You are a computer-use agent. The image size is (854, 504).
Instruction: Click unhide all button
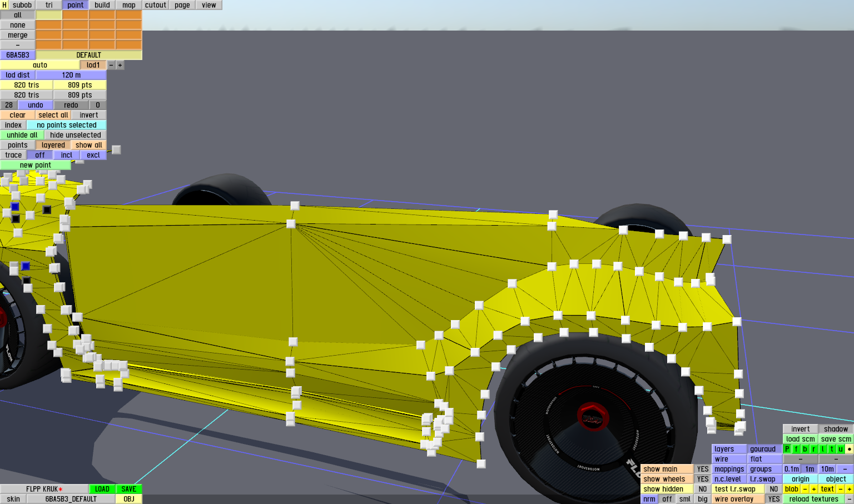[x=22, y=135]
